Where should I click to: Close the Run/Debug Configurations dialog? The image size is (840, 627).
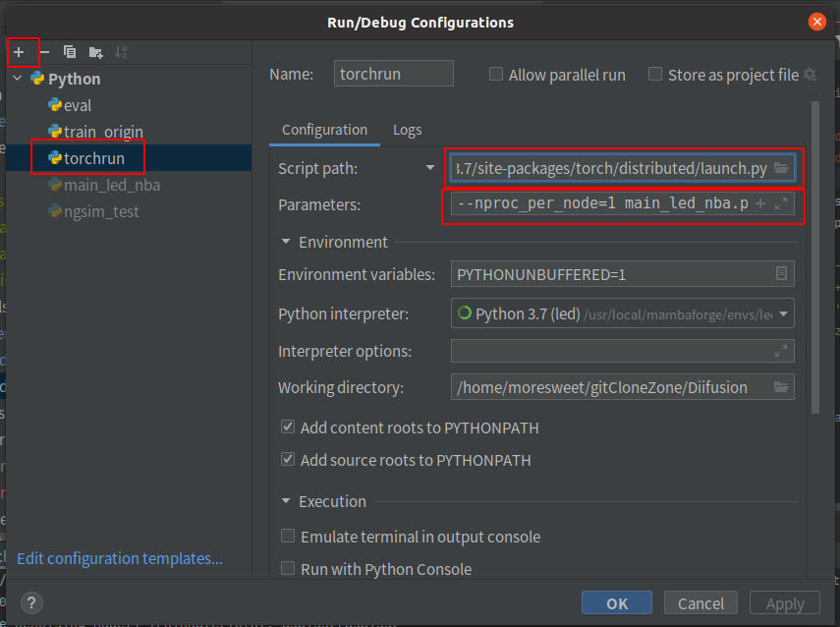pos(817,22)
